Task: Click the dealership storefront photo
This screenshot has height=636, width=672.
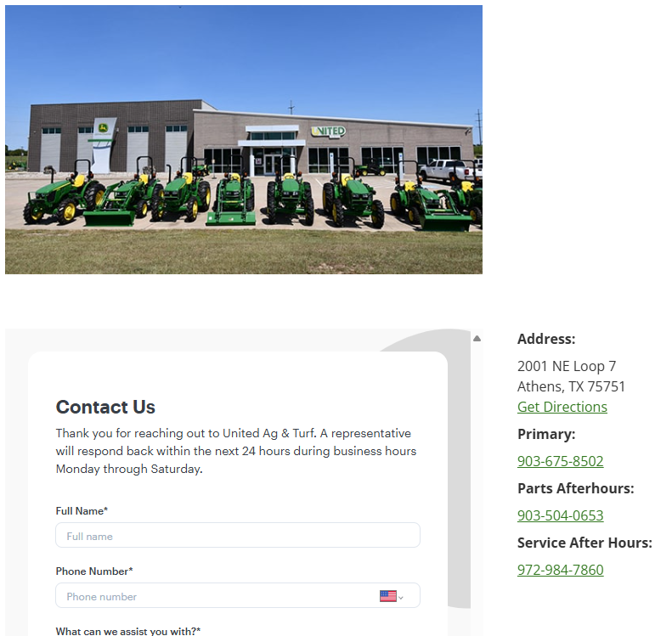Action: click(244, 139)
